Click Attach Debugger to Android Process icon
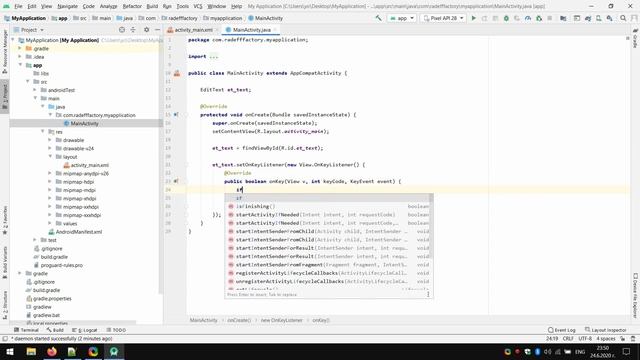This screenshot has height=360, width=640. click(539, 18)
